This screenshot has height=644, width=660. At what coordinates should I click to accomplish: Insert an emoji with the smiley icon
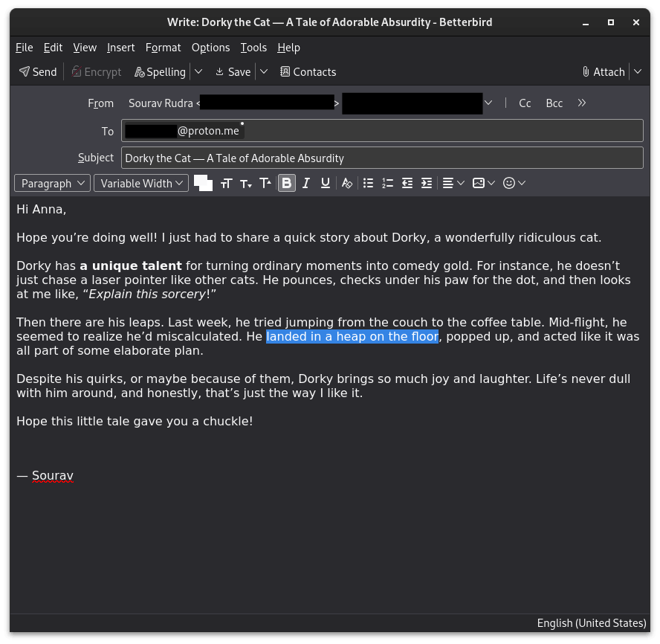[511, 182]
